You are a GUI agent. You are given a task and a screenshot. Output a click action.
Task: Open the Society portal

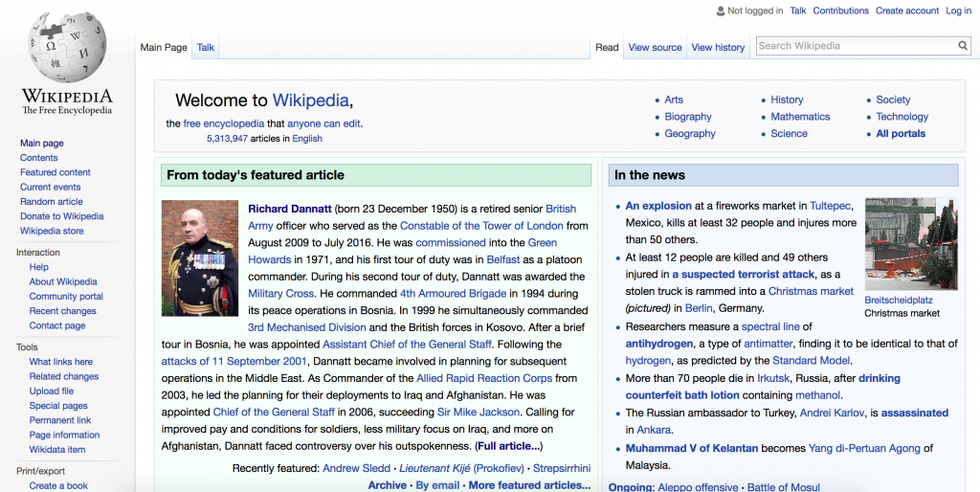tap(893, 100)
